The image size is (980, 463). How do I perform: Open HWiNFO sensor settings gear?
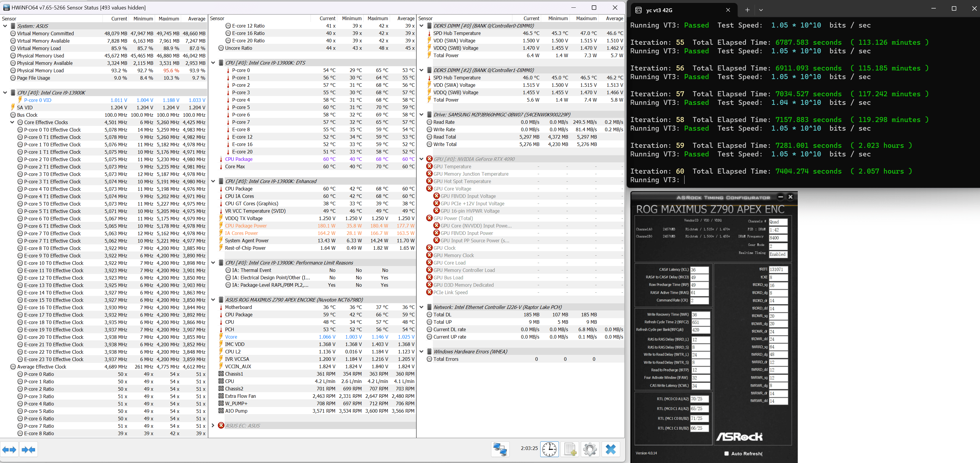pyautogui.click(x=590, y=449)
